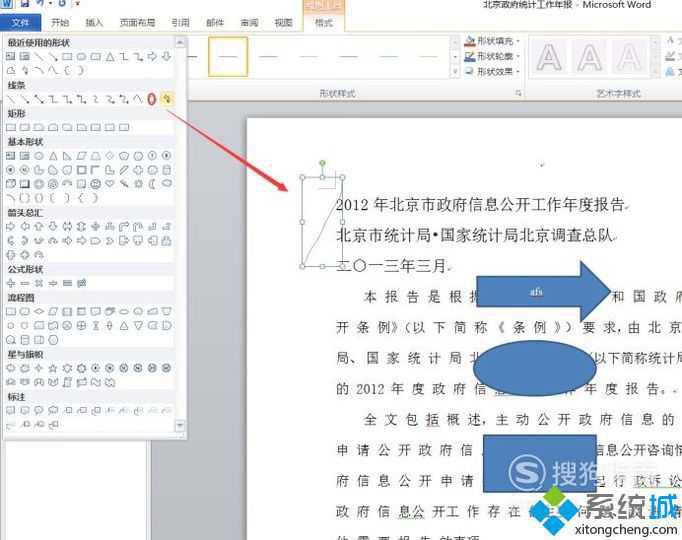Open the 形状样式 dialog launcher
Viewport: 682px width, 540px height.
pos(518,93)
